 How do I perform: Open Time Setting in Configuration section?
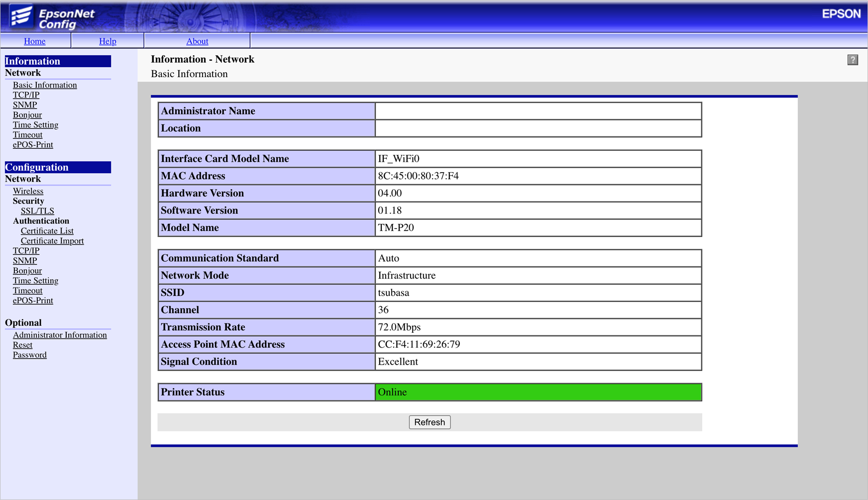[x=35, y=281]
